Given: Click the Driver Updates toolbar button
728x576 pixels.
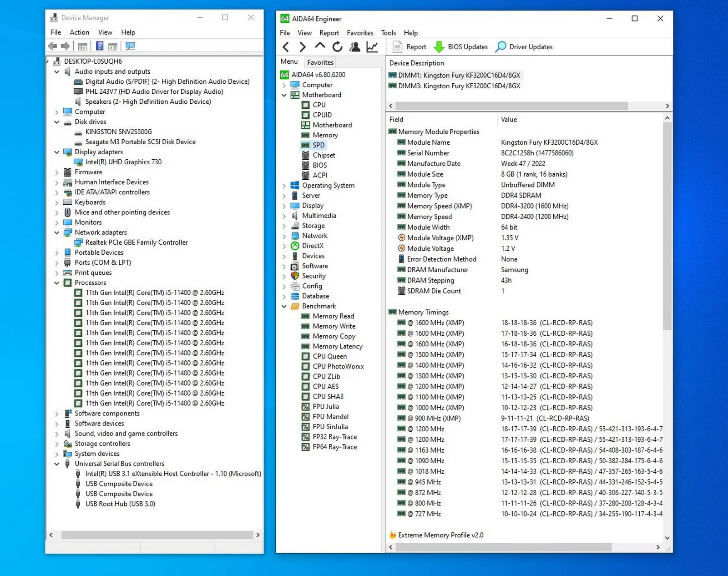Looking at the screenshot, I should pos(524,47).
